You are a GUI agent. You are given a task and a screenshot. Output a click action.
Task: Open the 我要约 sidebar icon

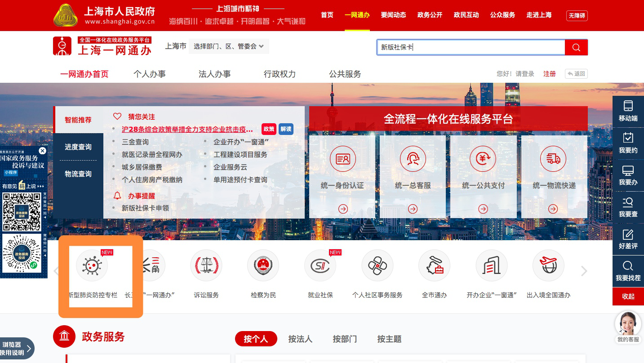tap(628, 143)
